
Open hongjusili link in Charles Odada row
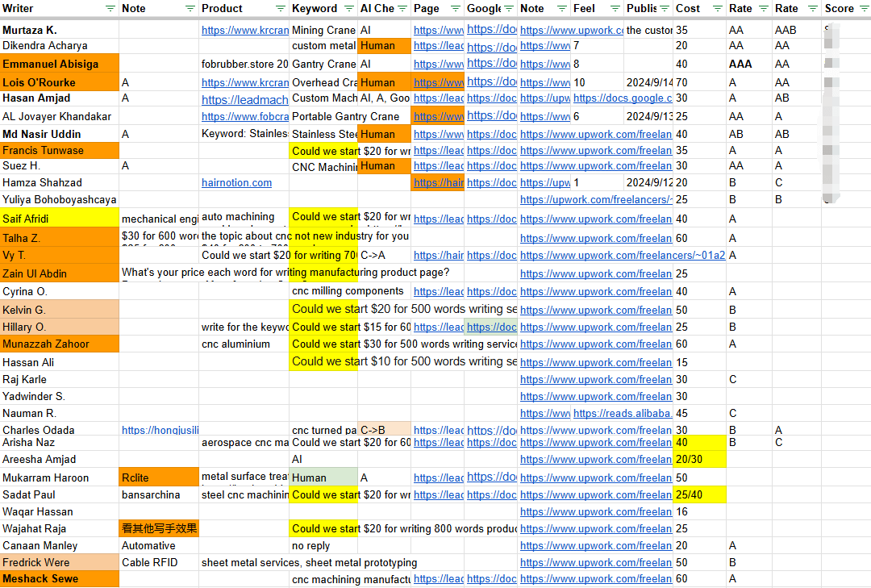point(160,430)
